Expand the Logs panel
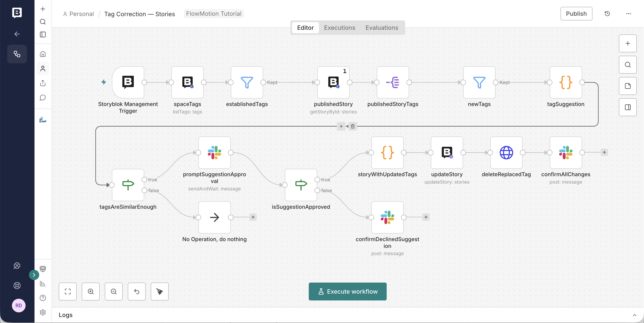The image size is (644, 323). click(634, 315)
